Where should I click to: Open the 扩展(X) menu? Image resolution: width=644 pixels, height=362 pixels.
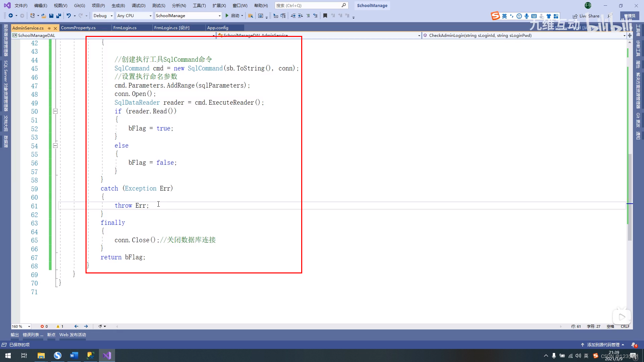(219, 6)
